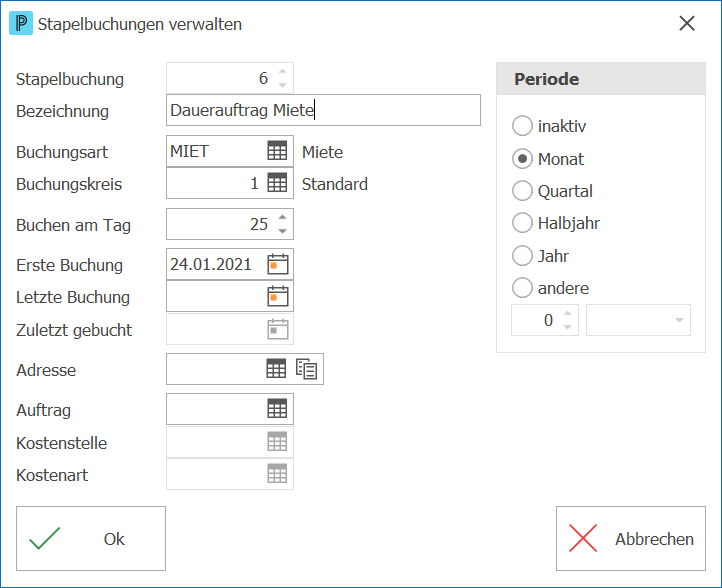Increase the Stapelbuchung number
722x588 pixels.
(283, 71)
